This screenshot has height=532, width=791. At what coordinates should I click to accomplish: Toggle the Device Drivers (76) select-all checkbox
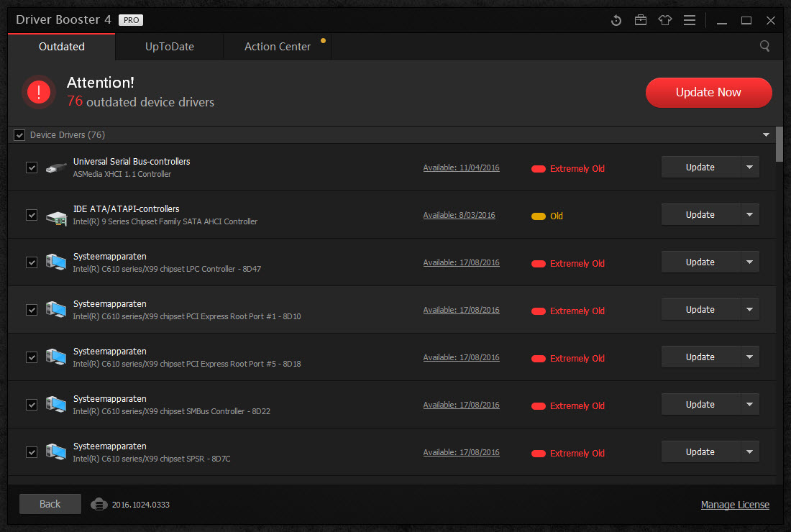coord(19,135)
